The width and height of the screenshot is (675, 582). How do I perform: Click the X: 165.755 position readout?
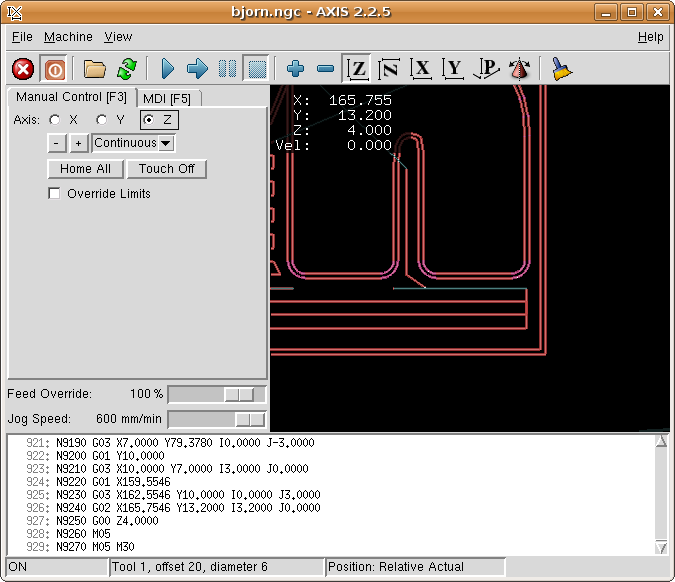click(x=342, y=100)
